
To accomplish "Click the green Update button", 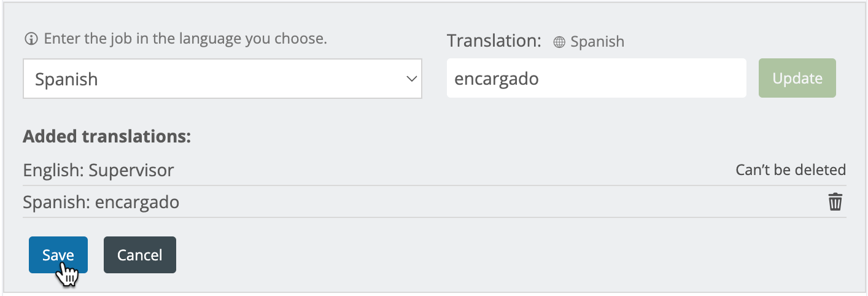I will (797, 78).
